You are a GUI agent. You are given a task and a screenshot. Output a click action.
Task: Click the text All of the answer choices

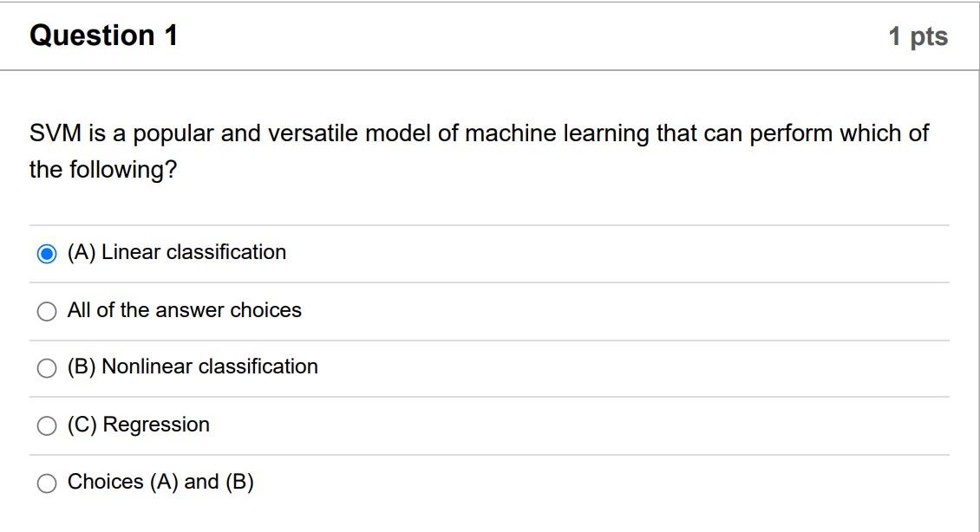pyautogui.click(x=184, y=310)
